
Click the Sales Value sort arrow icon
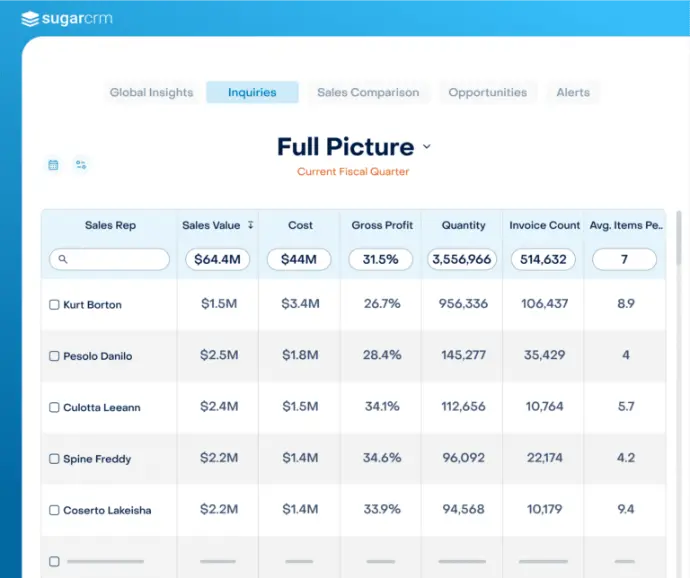(x=250, y=225)
